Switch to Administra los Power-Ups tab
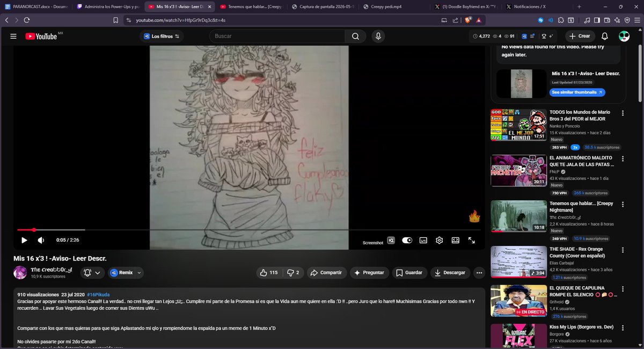The image size is (644, 349). click(107, 6)
